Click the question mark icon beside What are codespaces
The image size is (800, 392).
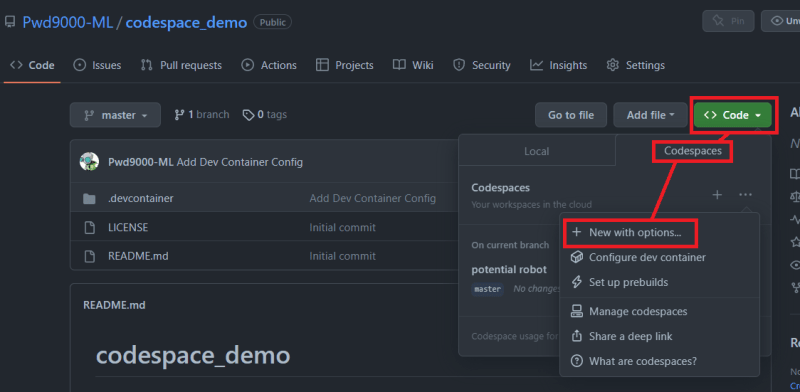pyautogui.click(x=577, y=361)
